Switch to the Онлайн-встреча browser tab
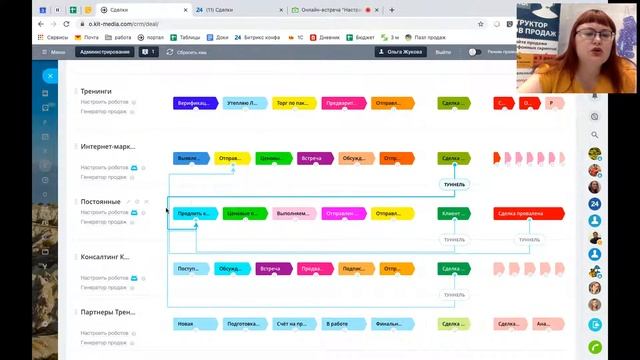 tap(335, 10)
